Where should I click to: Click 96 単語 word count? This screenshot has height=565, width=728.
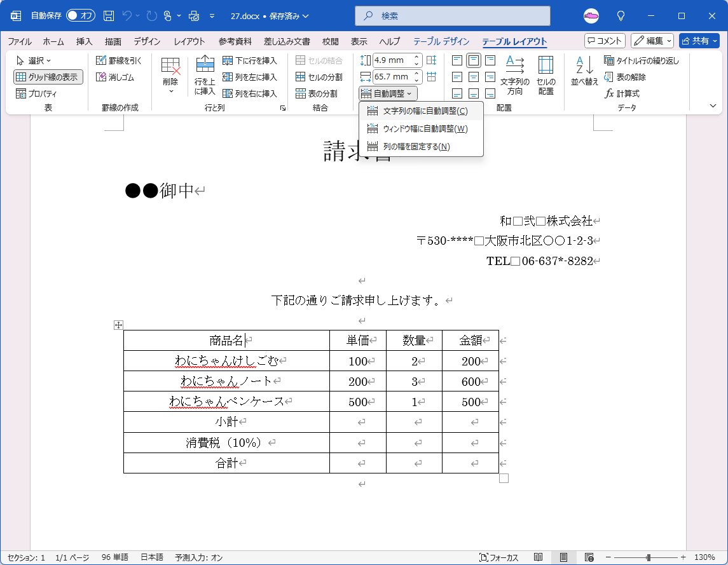click(x=114, y=557)
